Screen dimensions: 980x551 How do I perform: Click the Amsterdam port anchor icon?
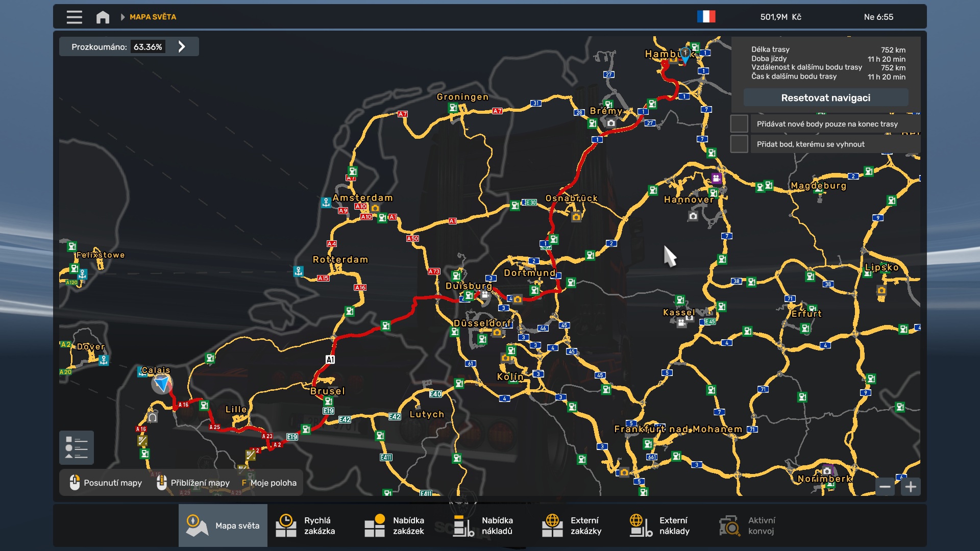(326, 203)
